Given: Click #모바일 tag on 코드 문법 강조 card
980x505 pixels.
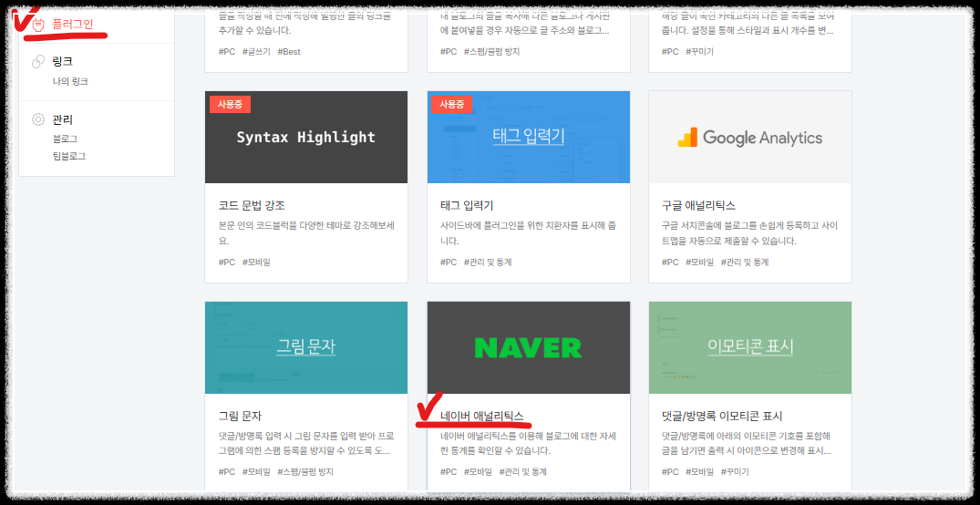Looking at the screenshot, I should [x=256, y=263].
